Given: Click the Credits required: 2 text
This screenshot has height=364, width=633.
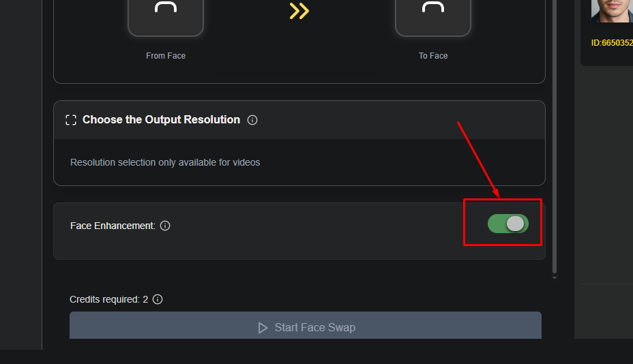Looking at the screenshot, I should (x=108, y=299).
